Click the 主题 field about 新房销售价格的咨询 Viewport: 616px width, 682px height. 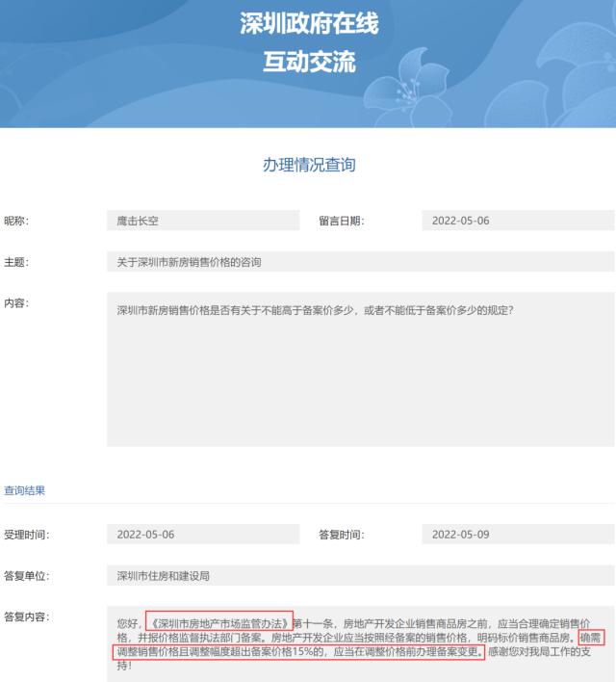[x=360, y=262]
